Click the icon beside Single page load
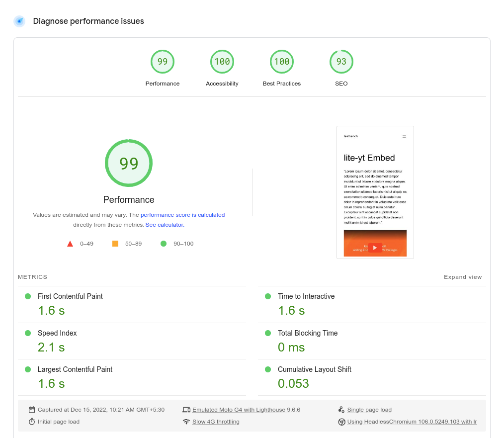 coord(341,410)
